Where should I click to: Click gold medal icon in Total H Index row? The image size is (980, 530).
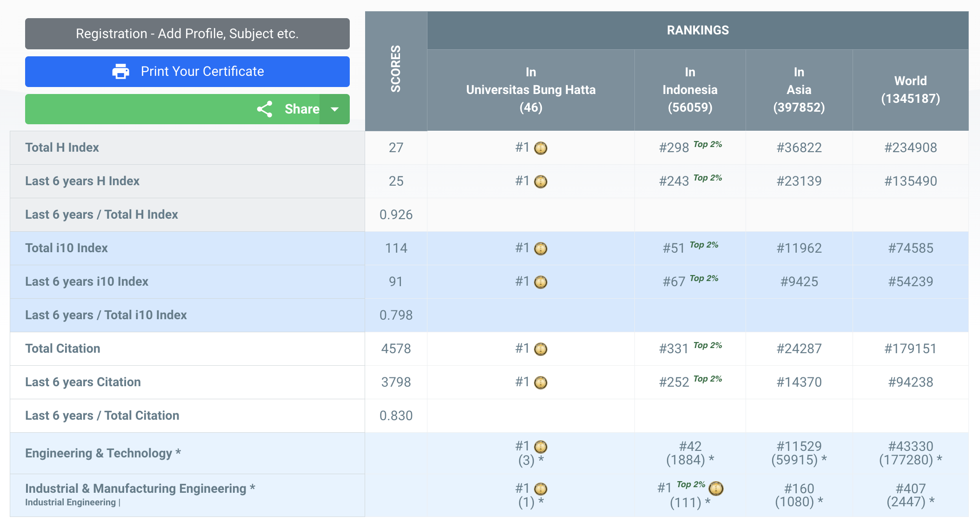[540, 148]
